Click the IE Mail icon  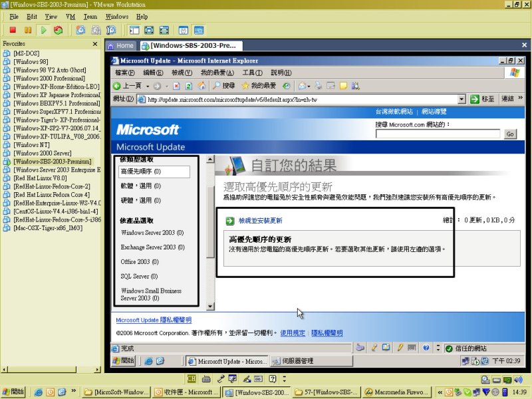pyautogui.click(x=302, y=86)
